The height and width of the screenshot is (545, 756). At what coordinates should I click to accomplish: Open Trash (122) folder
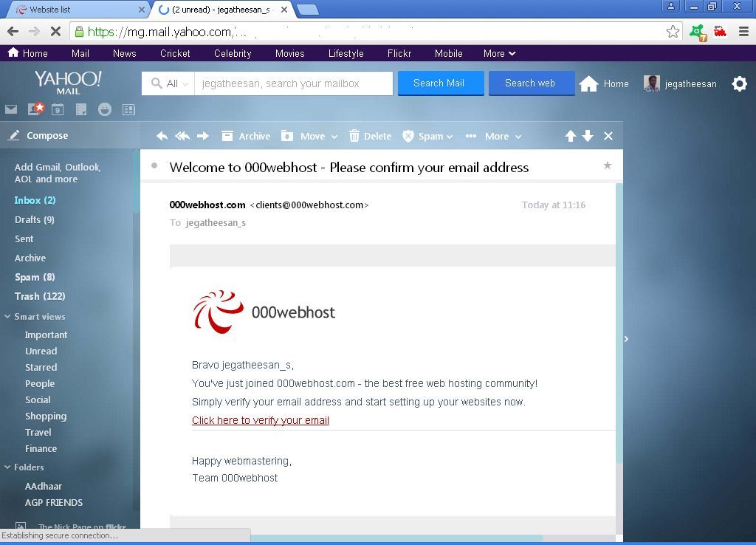pos(40,296)
